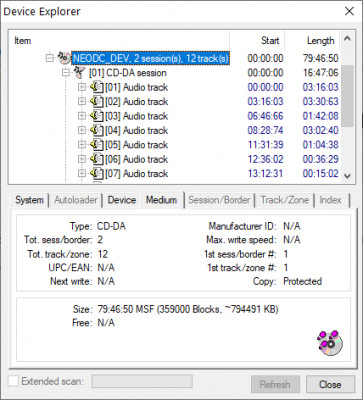Click the tree scrollbar thumb
The image size is (363, 400).
[x=347, y=96]
